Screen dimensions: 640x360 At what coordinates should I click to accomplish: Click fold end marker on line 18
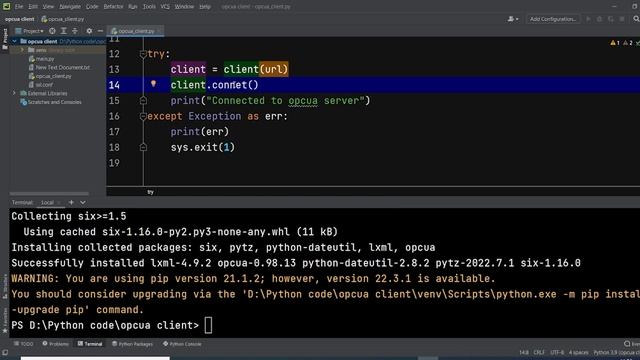[143, 147]
